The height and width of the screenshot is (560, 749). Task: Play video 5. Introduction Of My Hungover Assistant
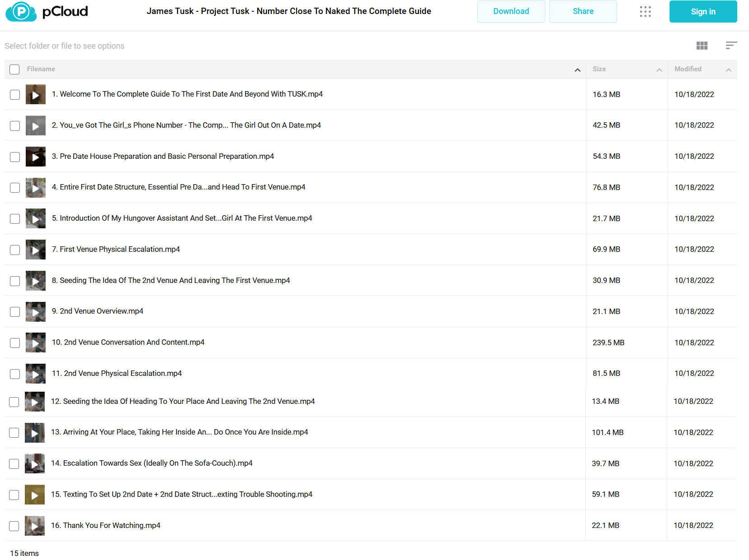[x=36, y=218]
